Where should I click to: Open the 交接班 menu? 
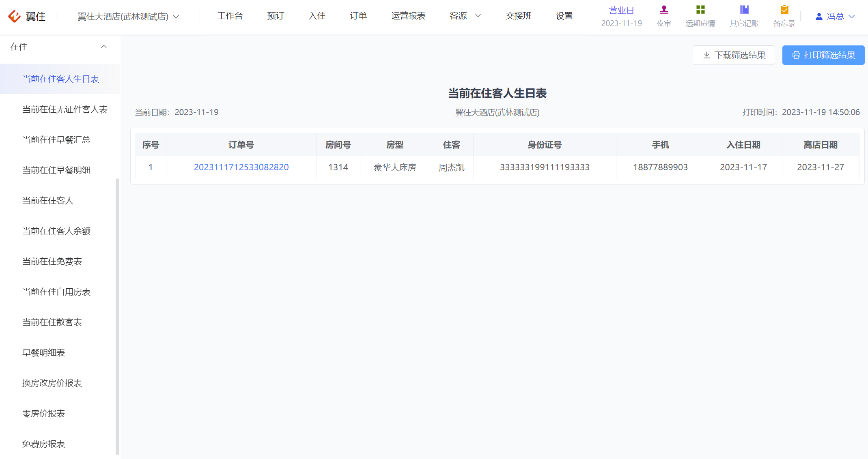tap(519, 16)
